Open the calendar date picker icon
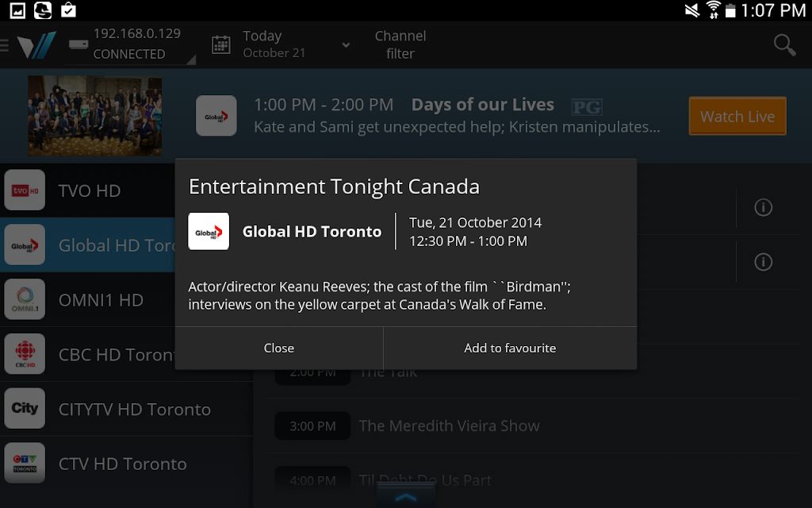Screen dimensions: 812x508 point(221,45)
